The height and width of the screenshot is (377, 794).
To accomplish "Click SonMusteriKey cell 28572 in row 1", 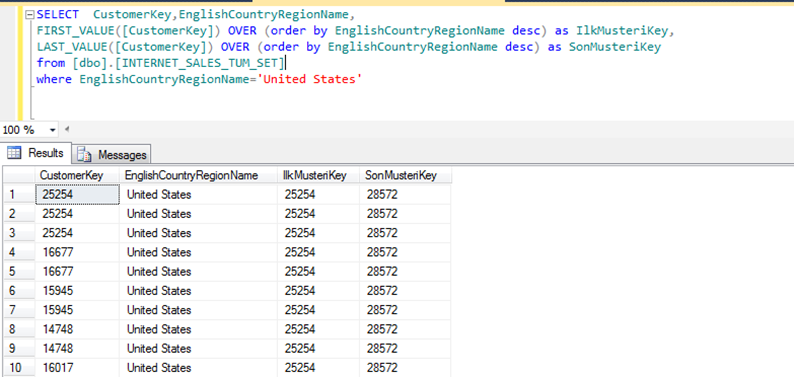I will coord(405,195).
